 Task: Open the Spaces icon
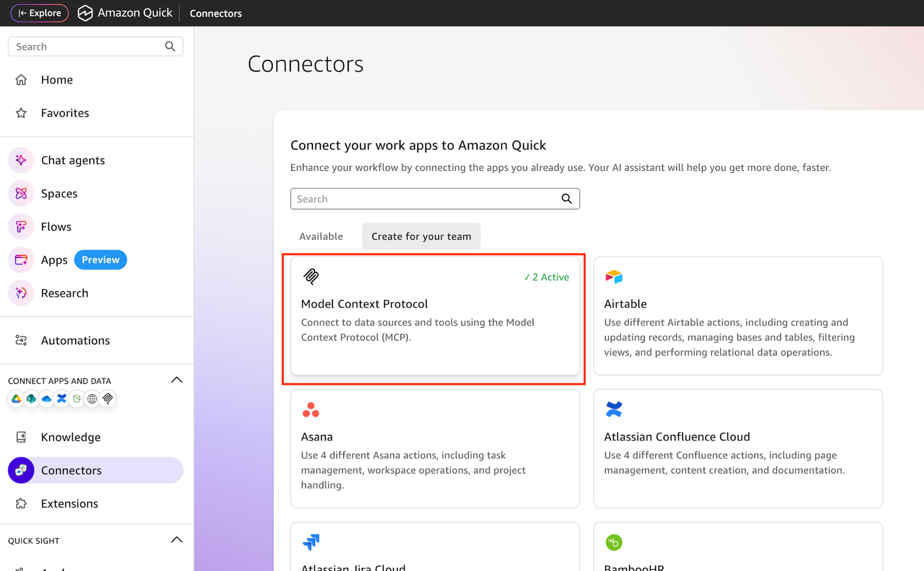(21, 193)
